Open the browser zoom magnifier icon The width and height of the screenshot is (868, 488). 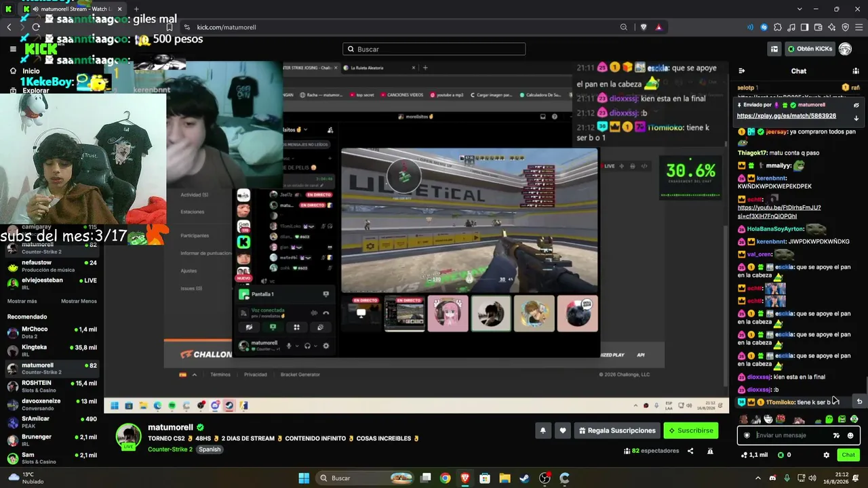point(623,27)
